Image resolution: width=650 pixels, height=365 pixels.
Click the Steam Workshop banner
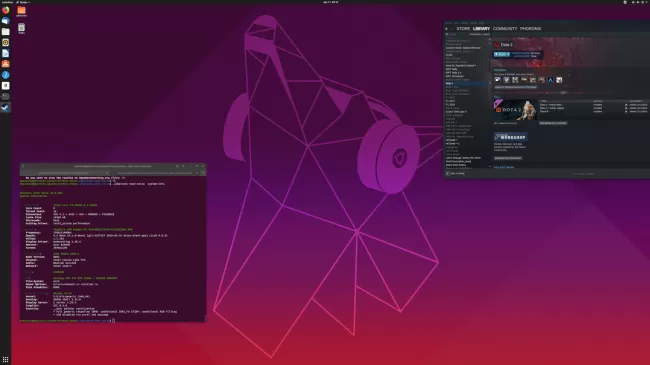[x=511, y=137]
